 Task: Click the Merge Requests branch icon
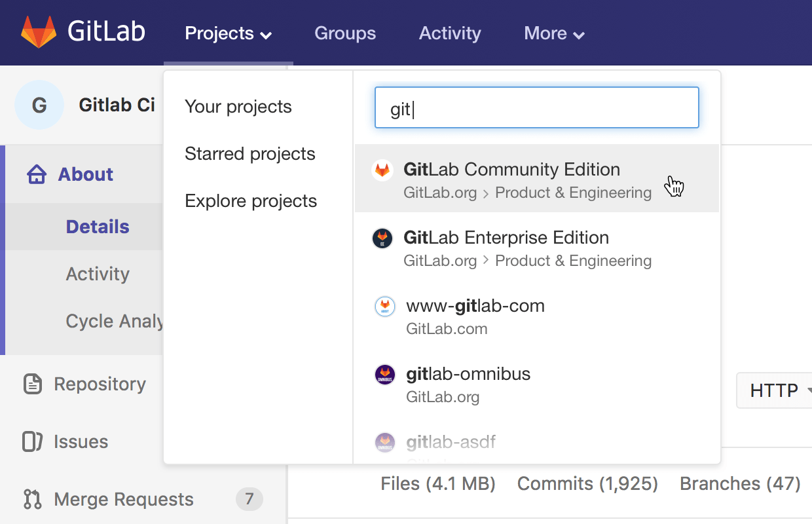click(33, 499)
